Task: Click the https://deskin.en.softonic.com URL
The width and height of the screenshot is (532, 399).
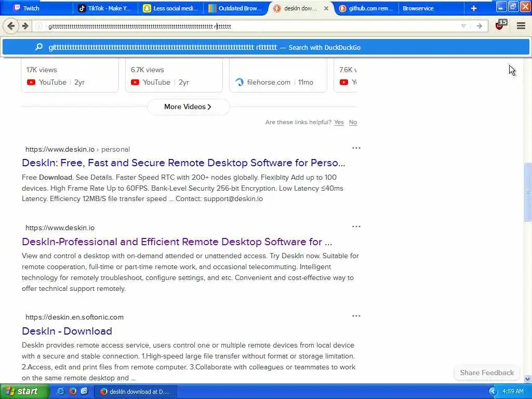Action: (74, 317)
